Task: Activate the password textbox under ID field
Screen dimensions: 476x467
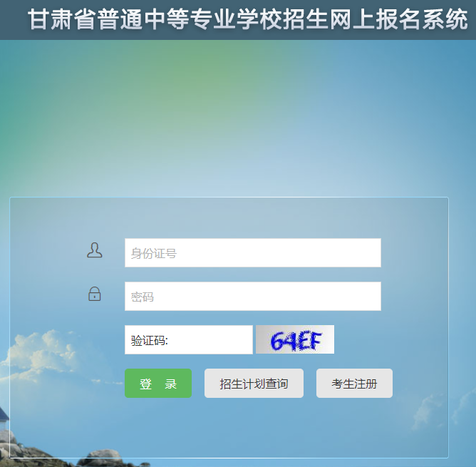Action: pos(252,297)
